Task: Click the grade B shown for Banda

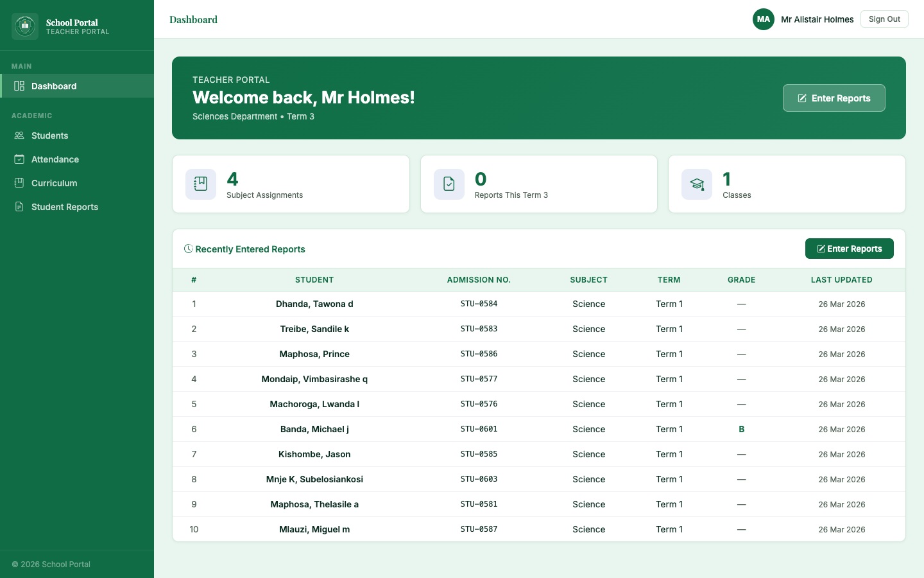Action: coord(741,429)
